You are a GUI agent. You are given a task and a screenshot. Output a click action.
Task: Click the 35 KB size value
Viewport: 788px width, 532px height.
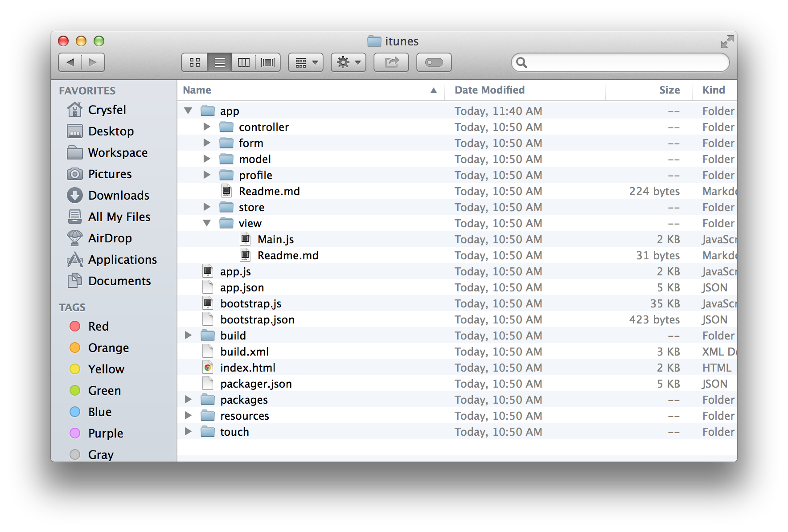click(665, 303)
